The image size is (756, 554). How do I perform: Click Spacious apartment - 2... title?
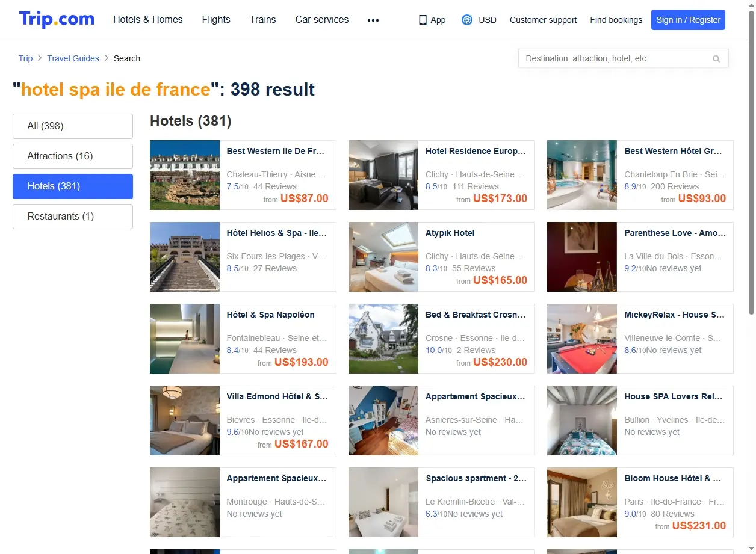tap(476, 478)
